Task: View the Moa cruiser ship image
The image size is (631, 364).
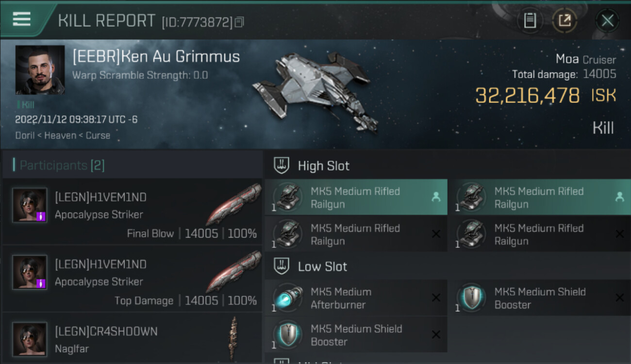Action: (316, 90)
